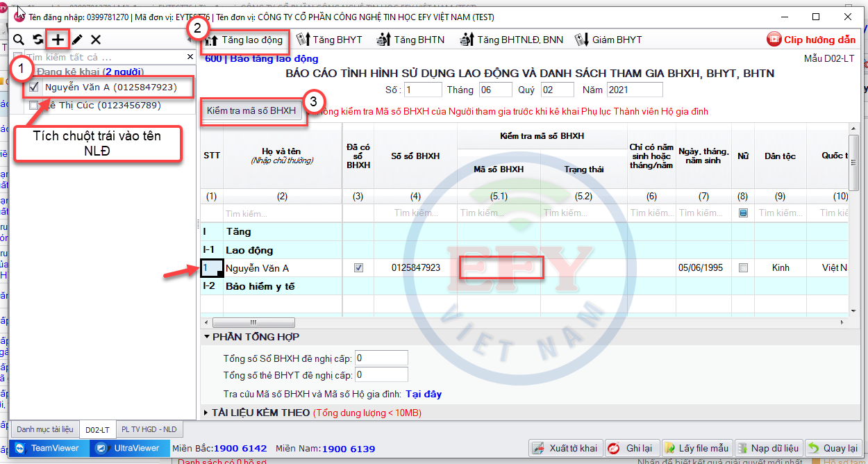Select the 'Nguyễn Văn A' name cell in table
Viewport: 868px width, 464px height.
click(x=282, y=268)
